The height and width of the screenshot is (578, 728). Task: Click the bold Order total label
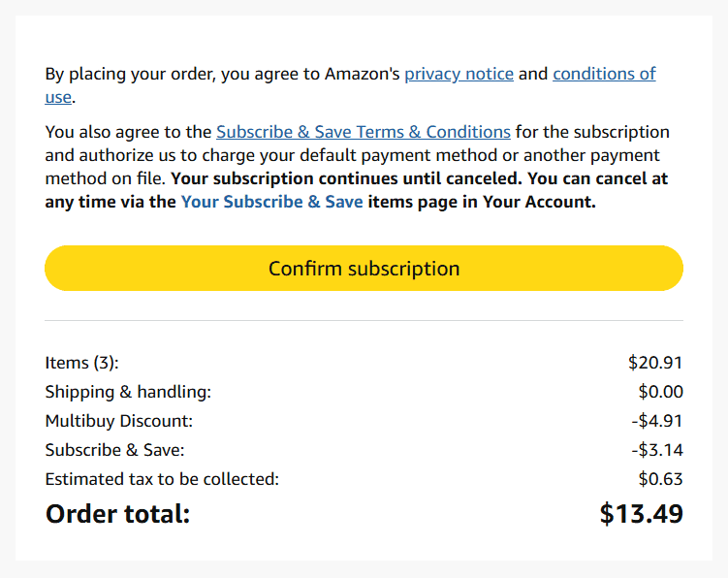coord(117,514)
